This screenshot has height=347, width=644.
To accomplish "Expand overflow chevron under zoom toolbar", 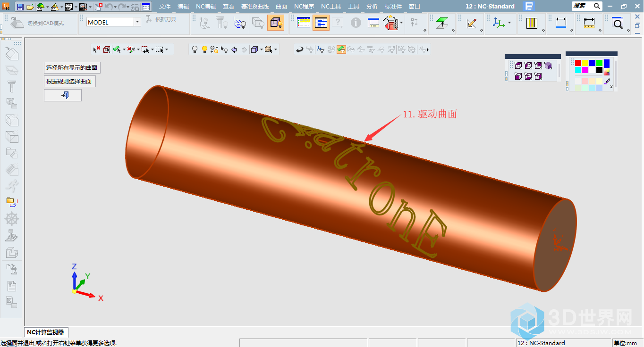I will [628, 31].
